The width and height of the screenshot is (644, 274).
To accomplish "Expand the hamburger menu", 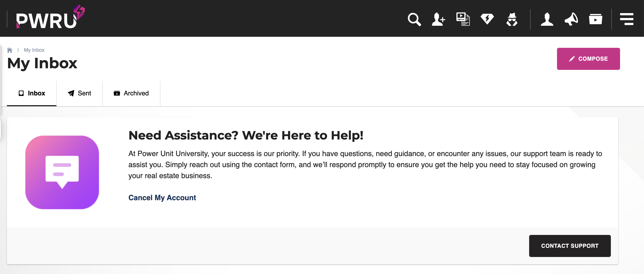I will (627, 19).
